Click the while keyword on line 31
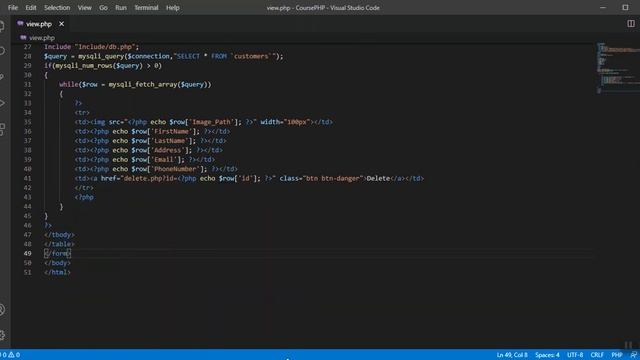 click(x=69, y=84)
